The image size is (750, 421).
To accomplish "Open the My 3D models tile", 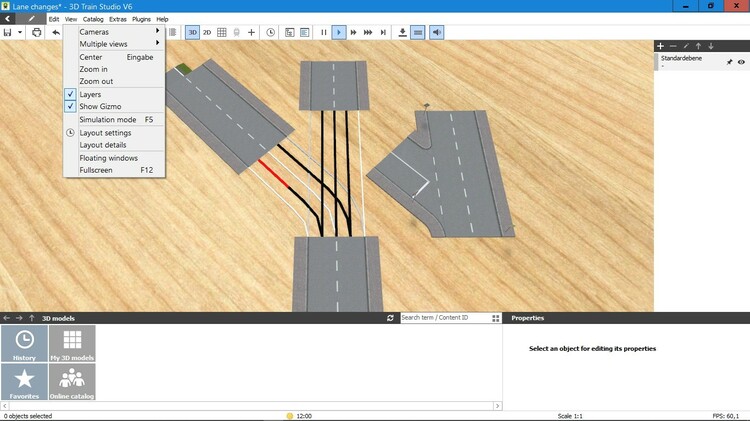I will pyautogui.click(x=72, y=343).
